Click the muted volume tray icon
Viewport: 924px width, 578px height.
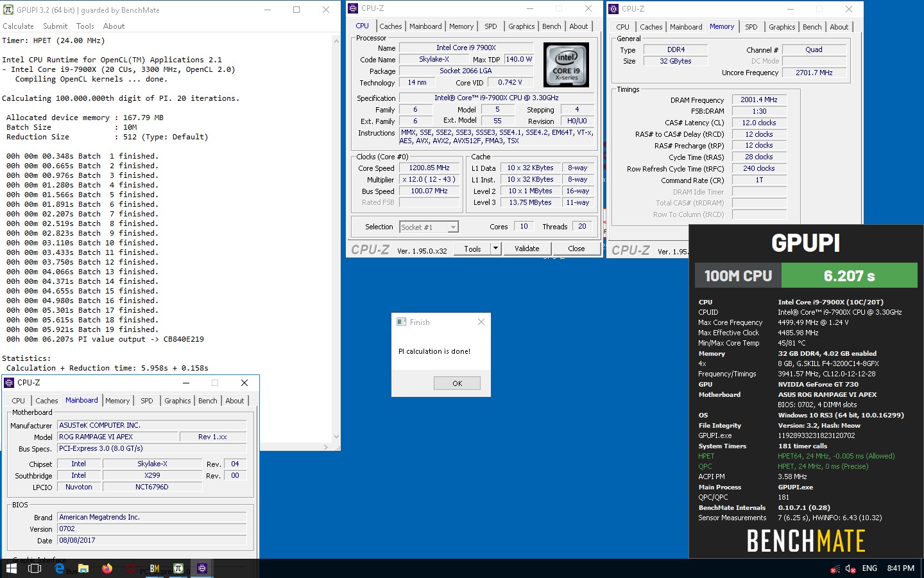point(851,569)
